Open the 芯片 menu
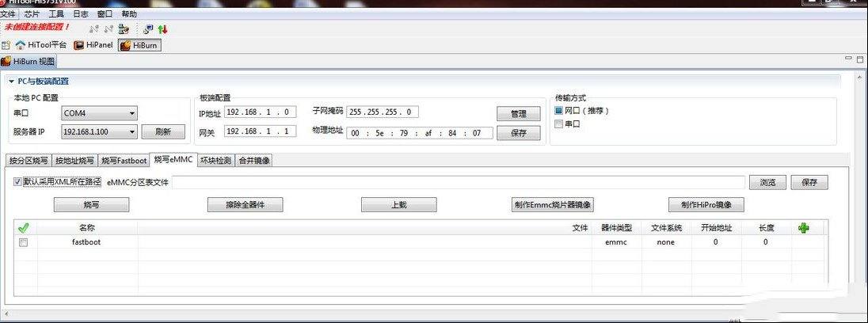868x323 pixels. [x=32, y=13]
